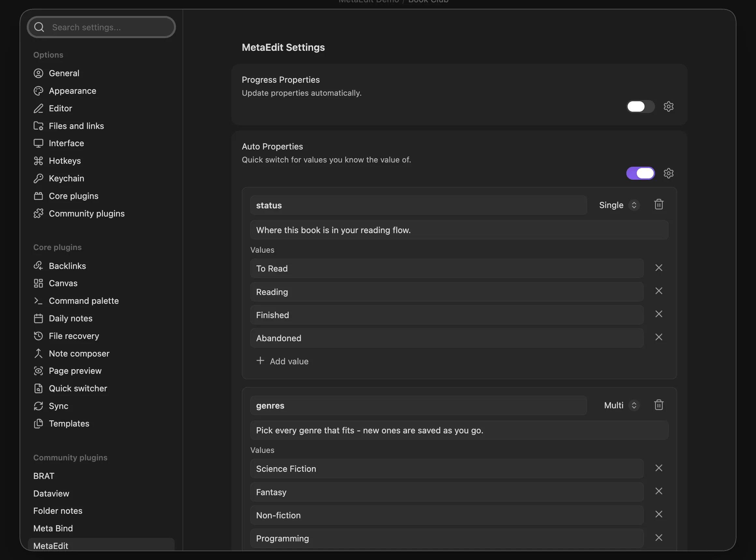Edit the 'Abandoned' value field
The height and width of the screenshot is (560, 756).
pos(447,338)
